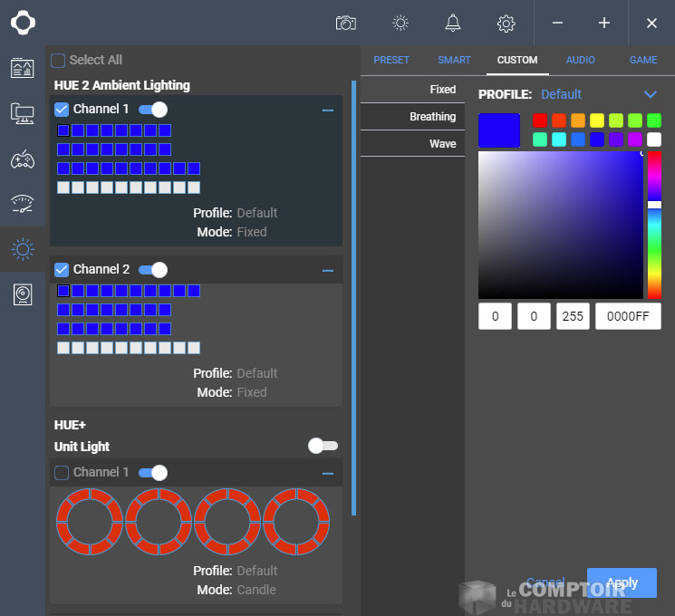Select the lighting sun icon in sidebar

(x=23, y=249)
